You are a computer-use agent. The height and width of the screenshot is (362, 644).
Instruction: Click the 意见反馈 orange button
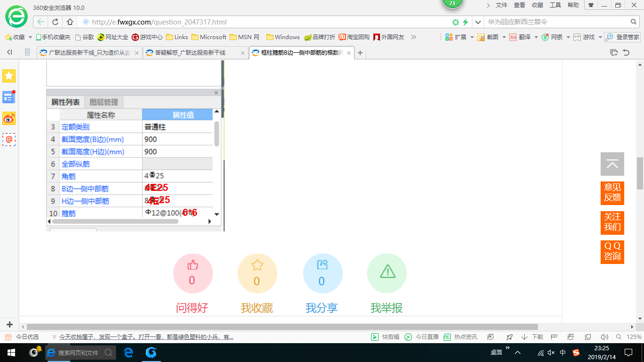point(612,193)
